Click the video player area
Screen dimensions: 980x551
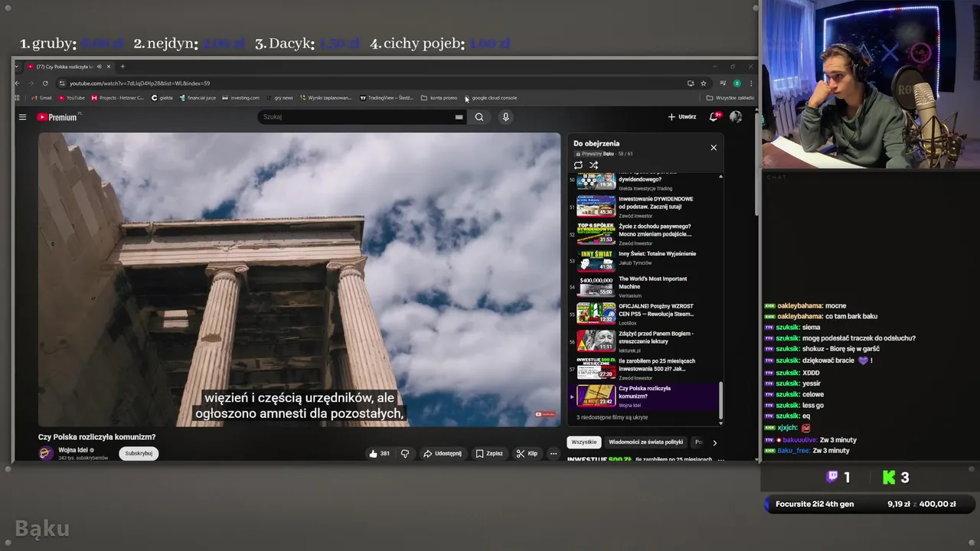[299, 279]
